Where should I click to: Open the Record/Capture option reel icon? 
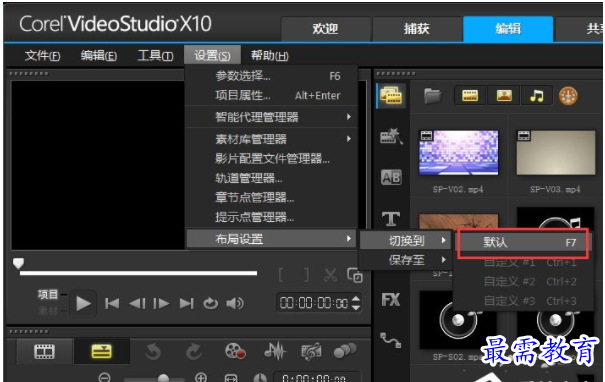235,351
